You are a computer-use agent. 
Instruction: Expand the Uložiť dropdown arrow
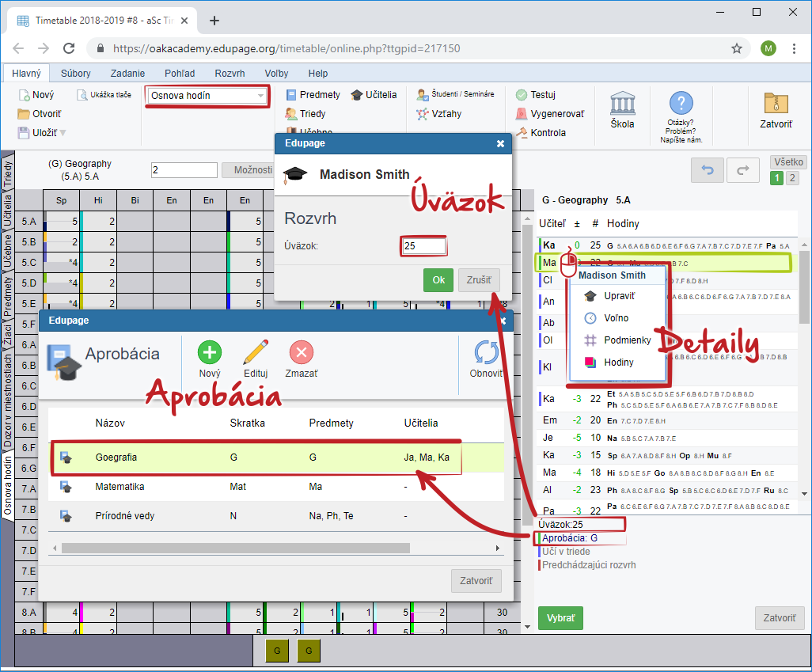tap(63, 133)
